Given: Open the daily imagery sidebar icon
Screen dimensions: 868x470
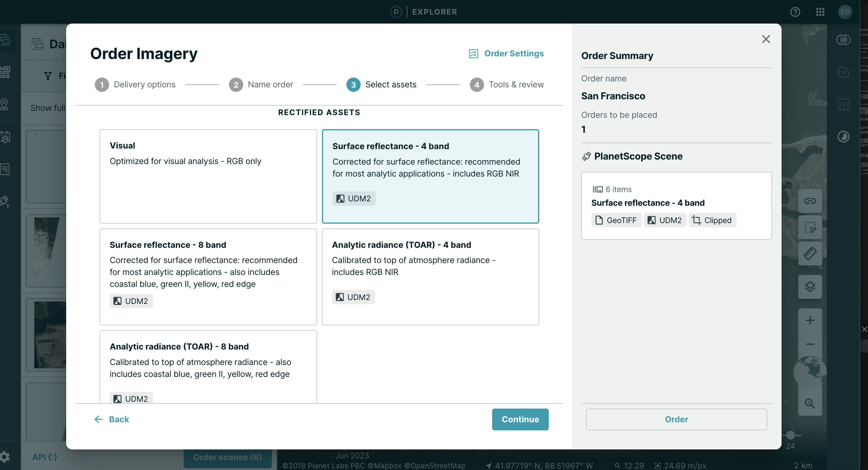Looking at the screenshot, I should click(x=5, y=40).
